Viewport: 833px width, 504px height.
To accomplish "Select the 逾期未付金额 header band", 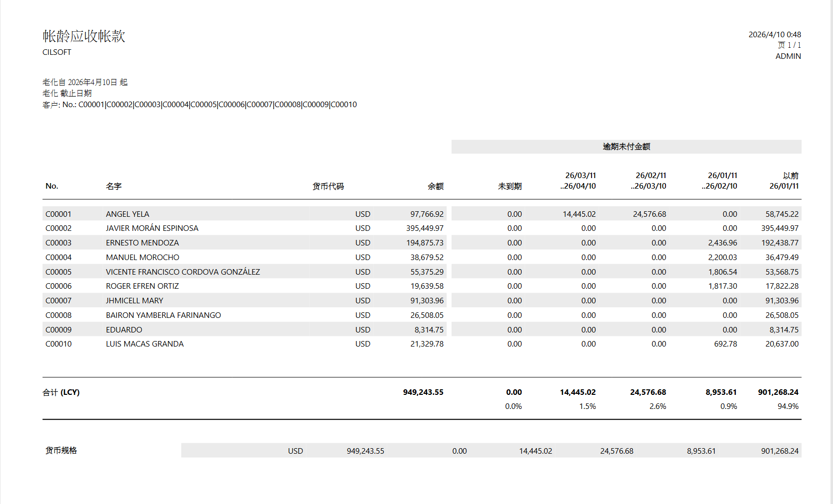I will (x=626, y=147).
